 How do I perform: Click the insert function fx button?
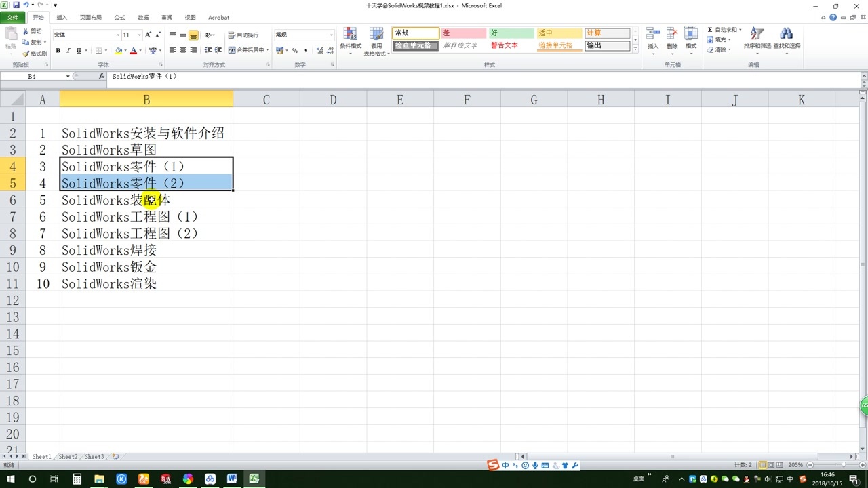(102, 77)
